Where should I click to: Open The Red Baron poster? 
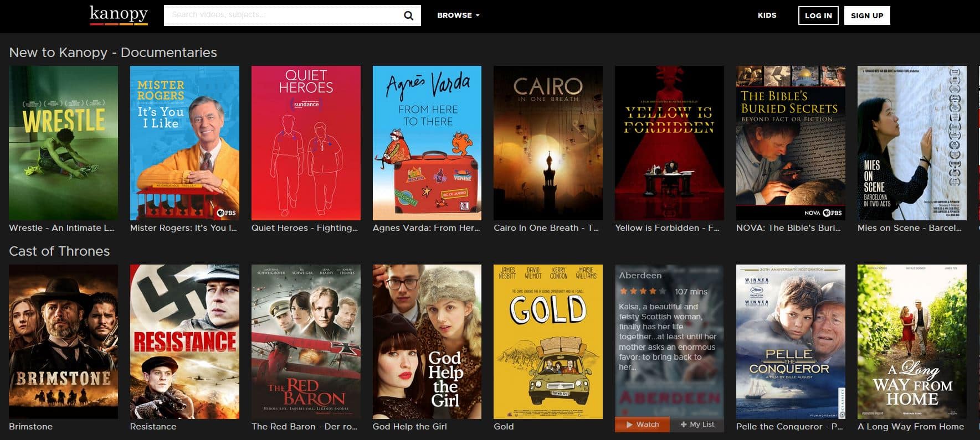306,341
